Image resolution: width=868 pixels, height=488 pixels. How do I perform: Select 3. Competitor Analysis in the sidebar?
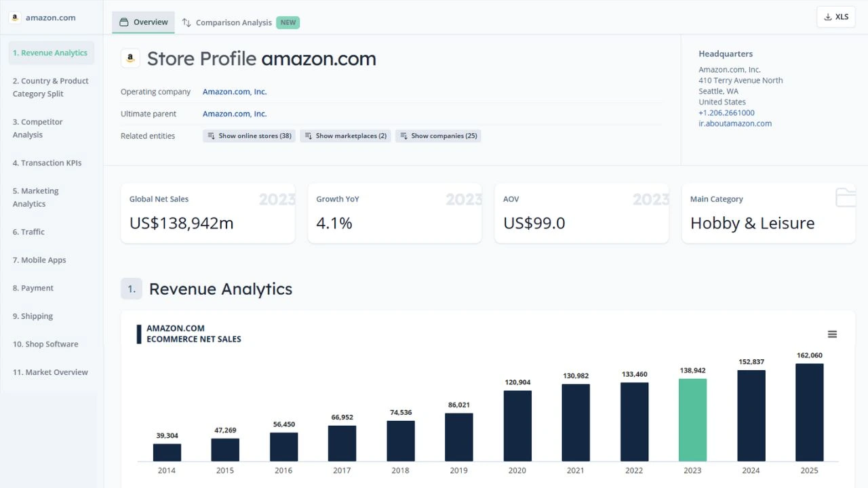click(x=37, y=128)
